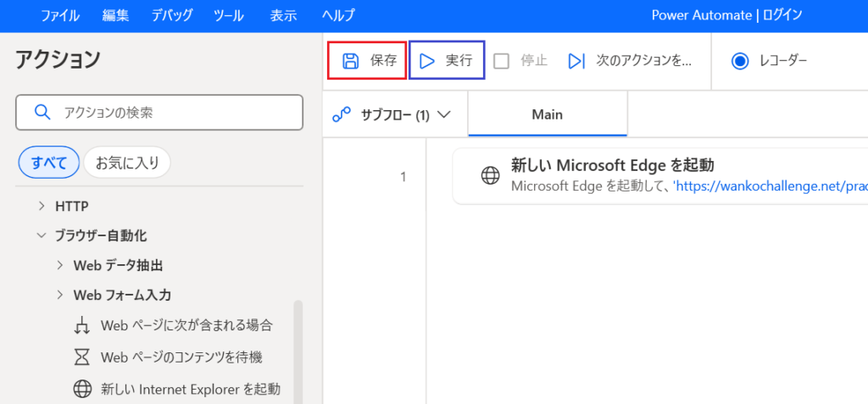The width and height of the screenshot is (868, 404).
Task: Expand the Web フォーム入力 subgroup
Action: pyautogui.click(x=60, y=296)
